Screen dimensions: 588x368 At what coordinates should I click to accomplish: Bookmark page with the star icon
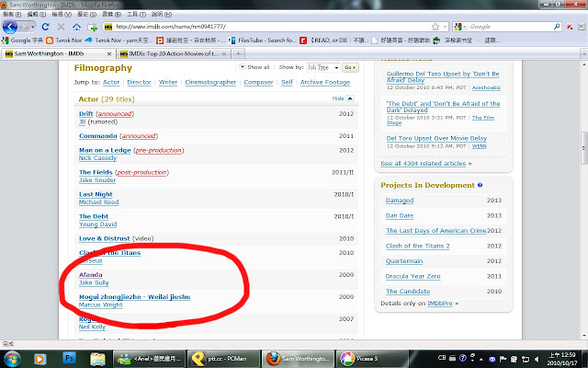tap(435, 27)
